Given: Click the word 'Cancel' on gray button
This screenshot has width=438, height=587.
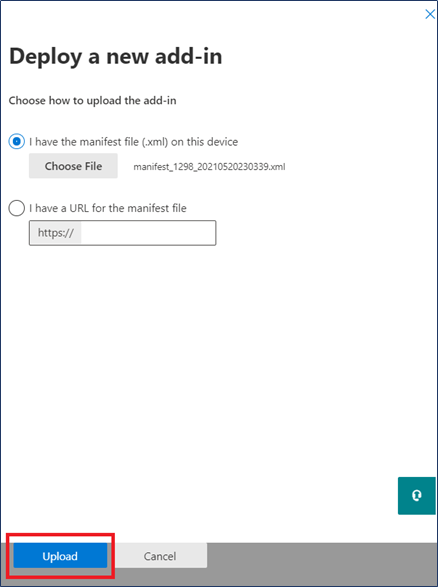Looking at the screenshot, I should pyautogui.click(x=160, y=556).
